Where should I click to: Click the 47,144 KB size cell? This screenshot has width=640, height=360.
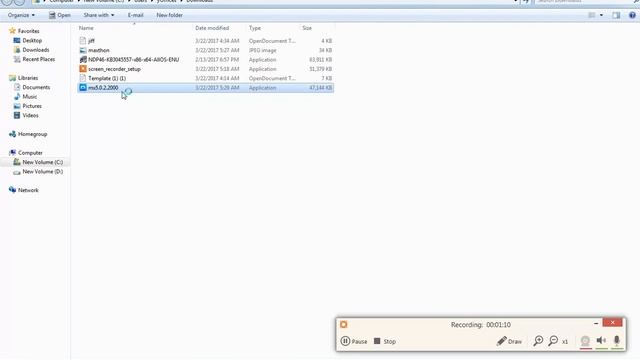(x=320, y=88)
